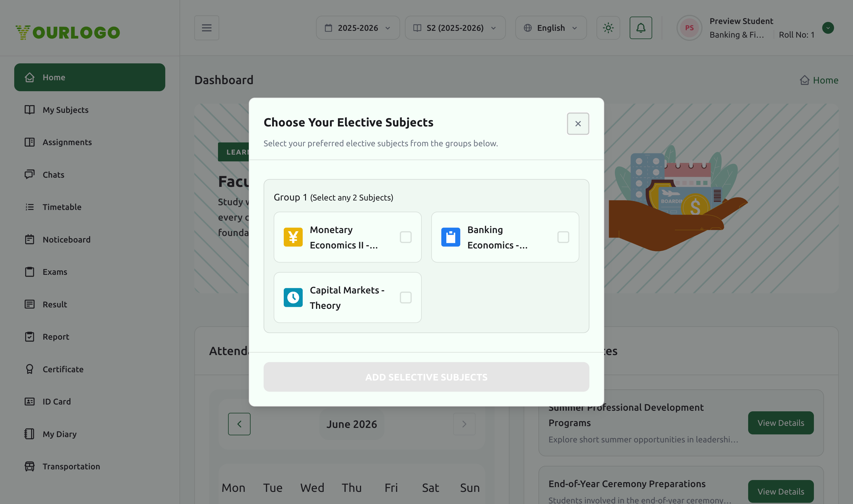
Task: Open Noticeboard in the sidebar
Action: [90, 240]
